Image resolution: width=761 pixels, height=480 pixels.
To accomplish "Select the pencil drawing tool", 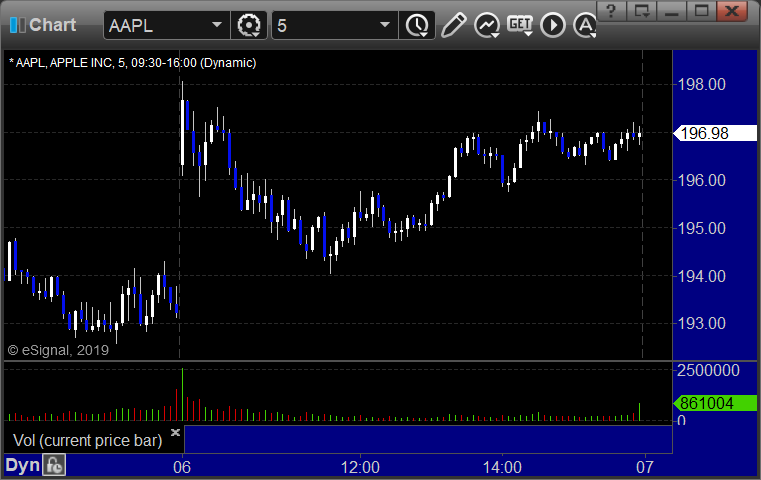I will 453,25.
